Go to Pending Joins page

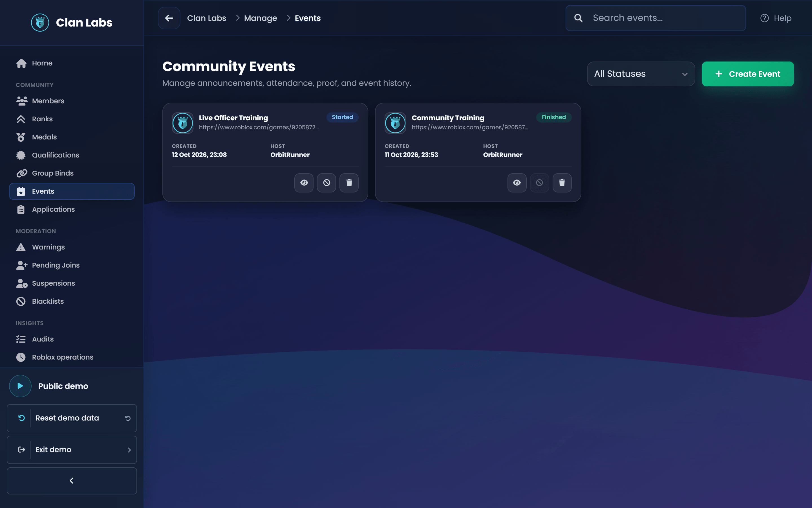click(x=72, y=265)
